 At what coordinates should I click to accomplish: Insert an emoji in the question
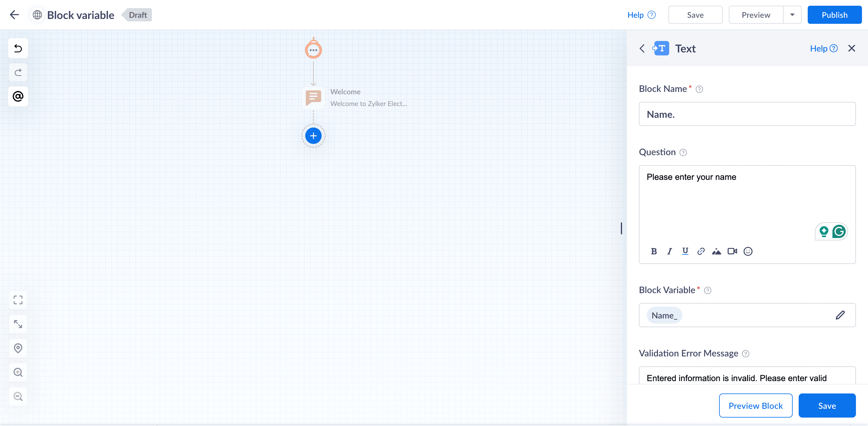click(748, 251)
